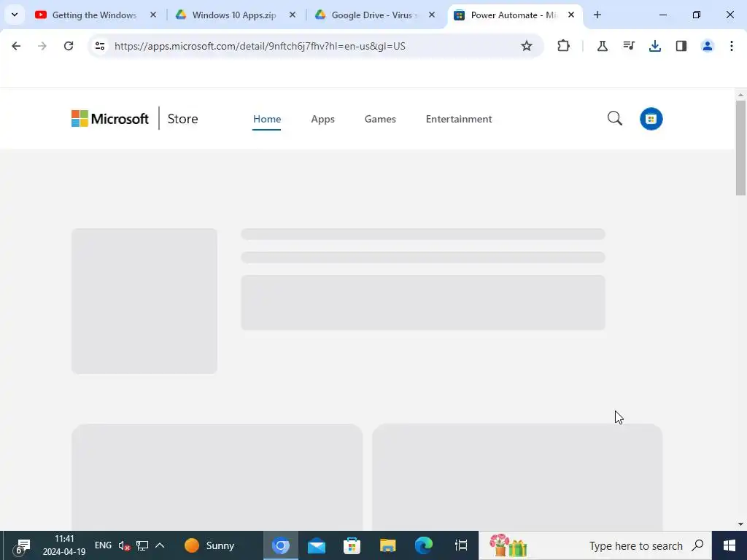Viewport: 747px width, 560px height.
Task: Show browser downloads
Action: [x=655, y=46]
